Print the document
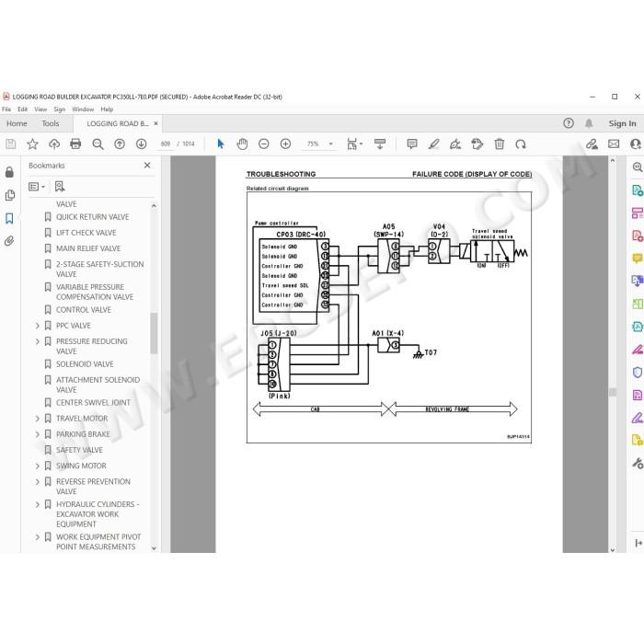Screen dimensions: 644x644 [75, 144]
